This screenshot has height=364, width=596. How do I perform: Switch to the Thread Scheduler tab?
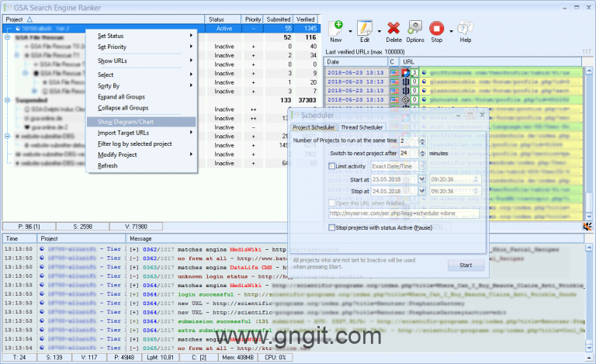pyautogui.click(x=361, y=127)
